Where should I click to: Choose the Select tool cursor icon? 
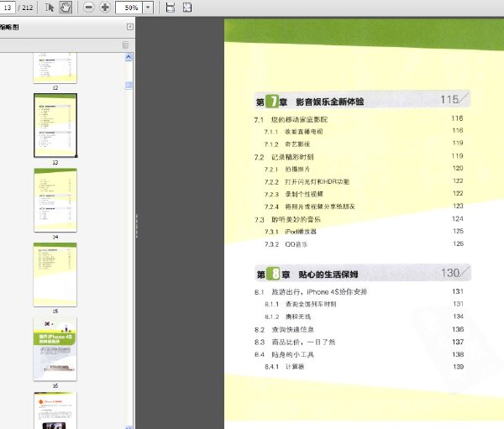[x=50, y=7]
